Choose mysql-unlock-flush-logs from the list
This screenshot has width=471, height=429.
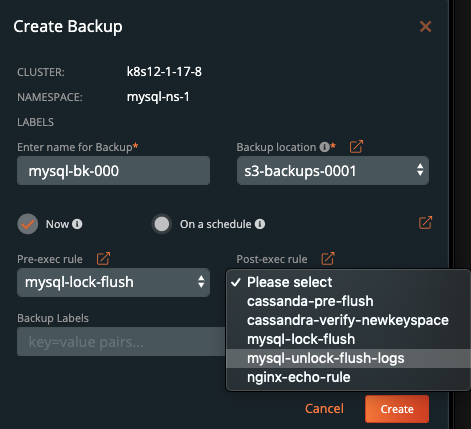pos(348,358)
